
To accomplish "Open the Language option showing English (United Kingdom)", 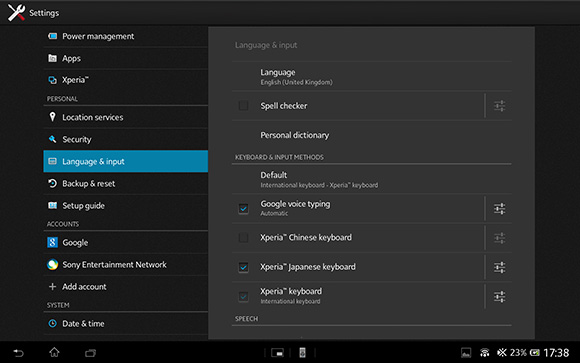I will (372, 76).
